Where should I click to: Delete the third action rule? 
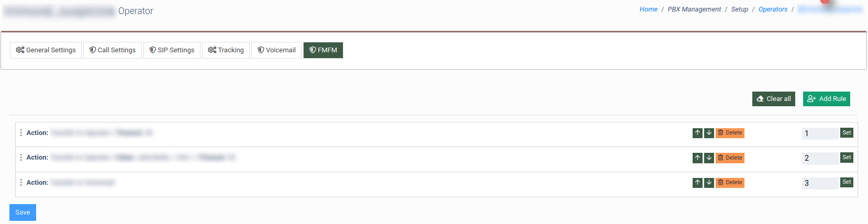pos(730,183)
